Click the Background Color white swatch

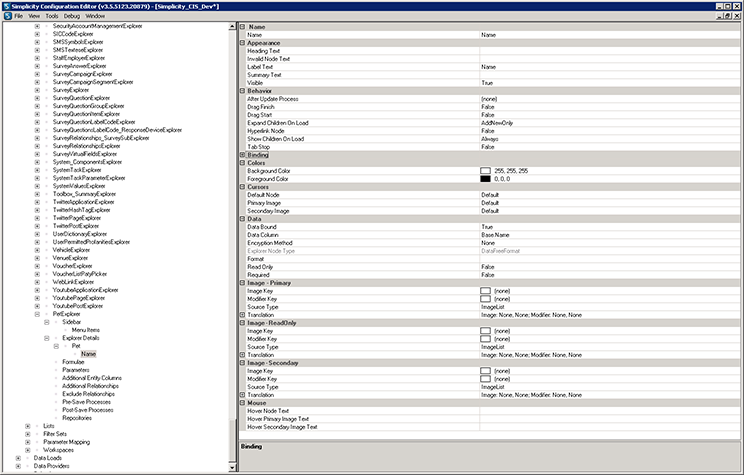pos(485,171)
